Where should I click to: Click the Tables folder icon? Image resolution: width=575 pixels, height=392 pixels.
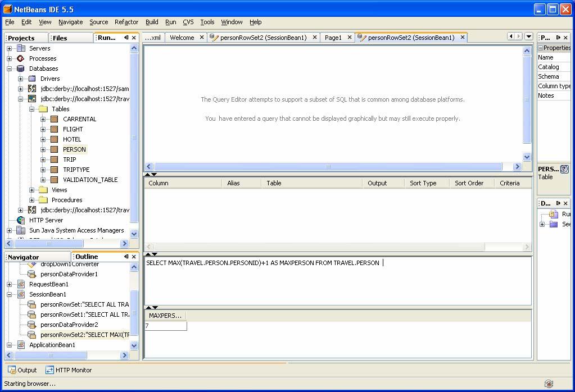(43, 109)
